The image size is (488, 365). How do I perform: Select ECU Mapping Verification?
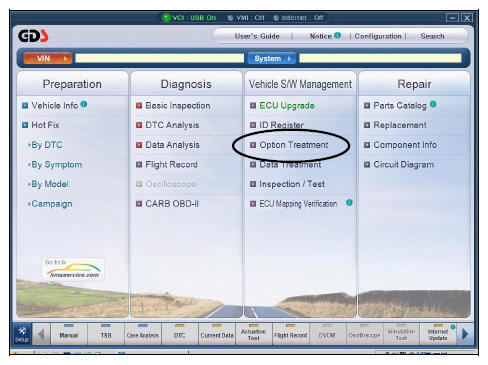pyautogui.click(x=298, y=204)
